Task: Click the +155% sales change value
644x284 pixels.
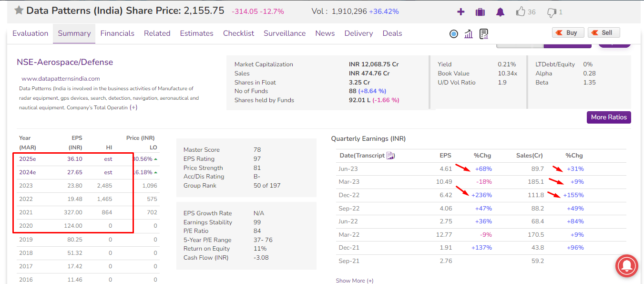Action: (x=573, y=195)
